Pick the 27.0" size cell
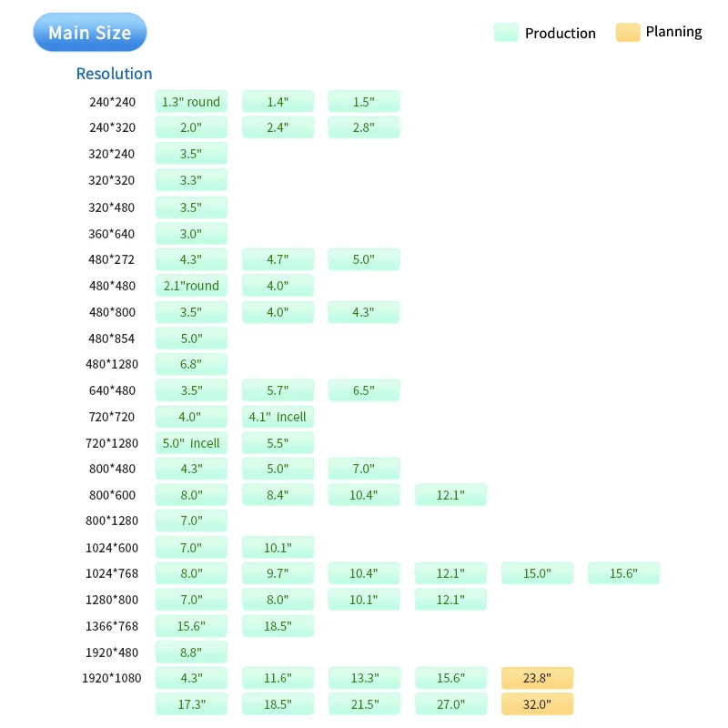 click(x=450, y=704)
